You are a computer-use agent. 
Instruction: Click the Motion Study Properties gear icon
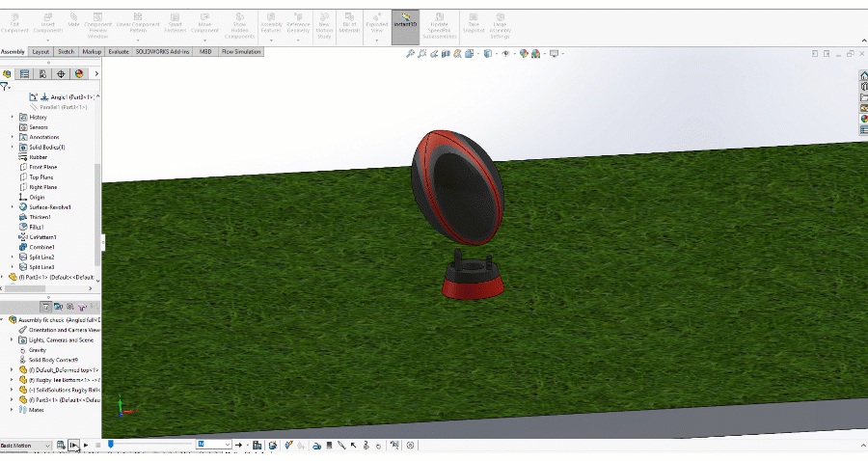[x=411, y=445]
